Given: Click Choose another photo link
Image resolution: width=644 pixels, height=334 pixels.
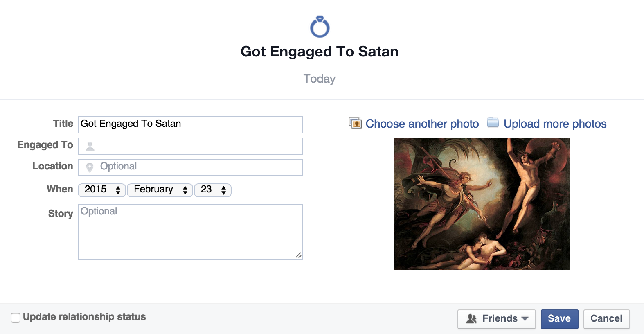Looking at the screenshot, I should pyautogui.click(x=422, y=124).
